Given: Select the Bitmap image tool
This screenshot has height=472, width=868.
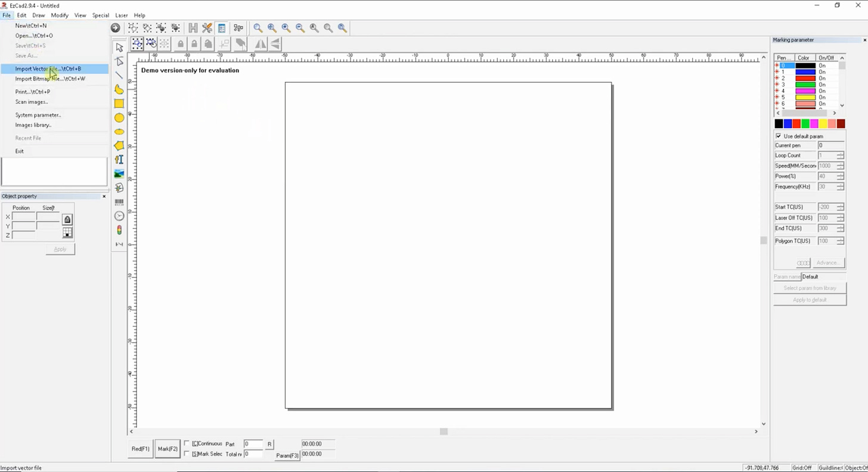Looking at the screenshot, I should (119, 173).
